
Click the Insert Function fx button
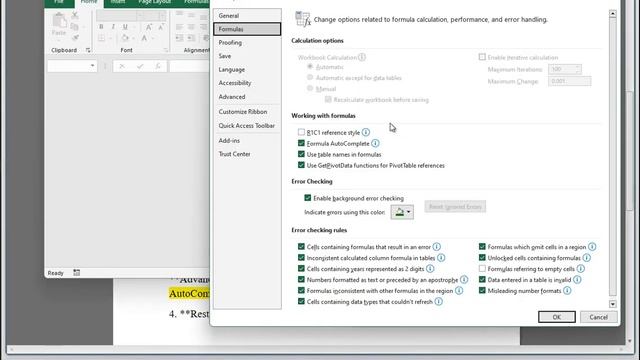point(158,66)
